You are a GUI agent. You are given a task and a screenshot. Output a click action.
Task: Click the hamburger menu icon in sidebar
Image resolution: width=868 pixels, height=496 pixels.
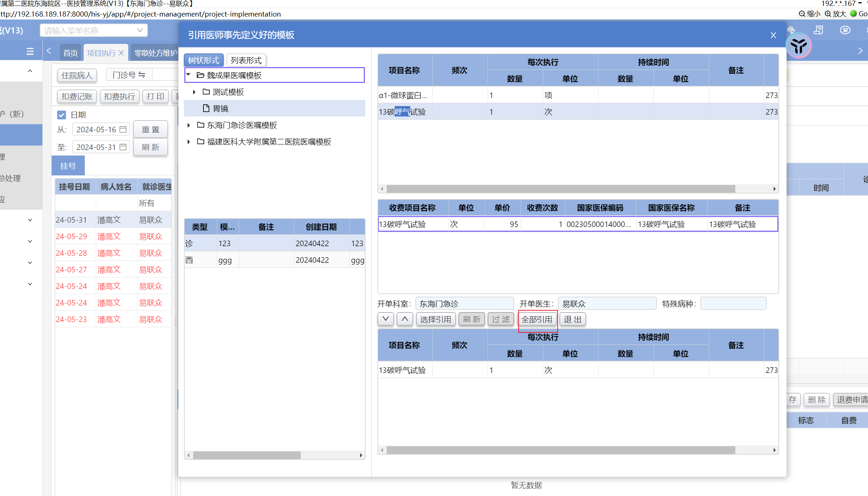[30, 52]
